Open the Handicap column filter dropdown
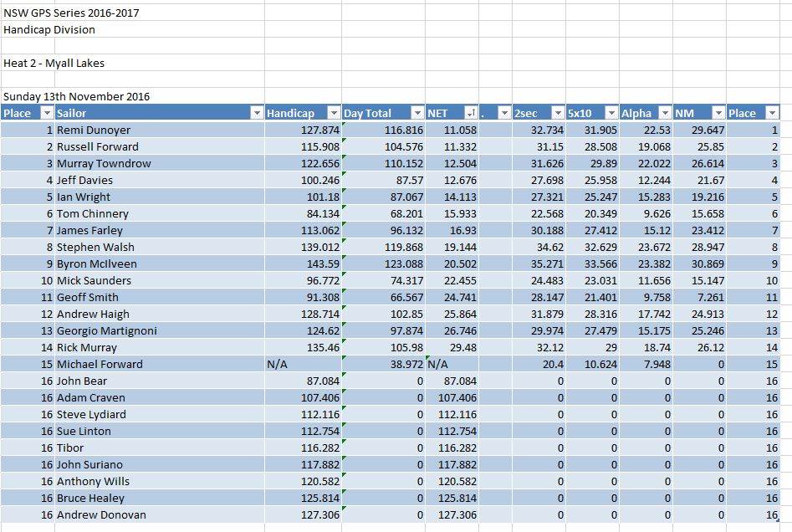Image resolution: width=792 pixels, height=532 pixels. [334, 113]
